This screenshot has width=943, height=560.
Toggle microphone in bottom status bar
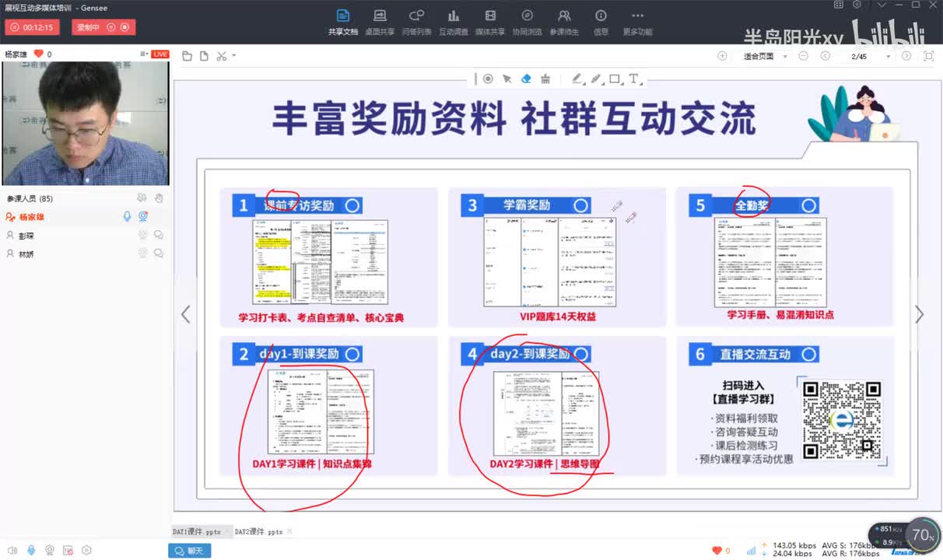(31, 551)
